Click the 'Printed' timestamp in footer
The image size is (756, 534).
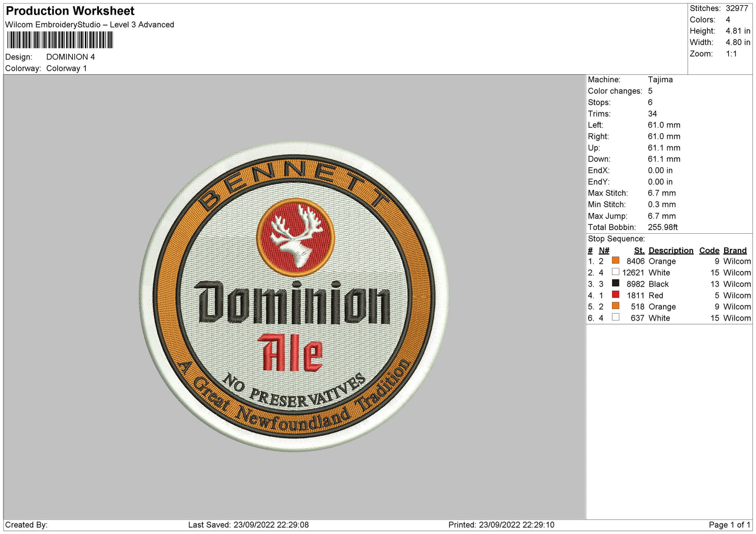coord(501,525)
